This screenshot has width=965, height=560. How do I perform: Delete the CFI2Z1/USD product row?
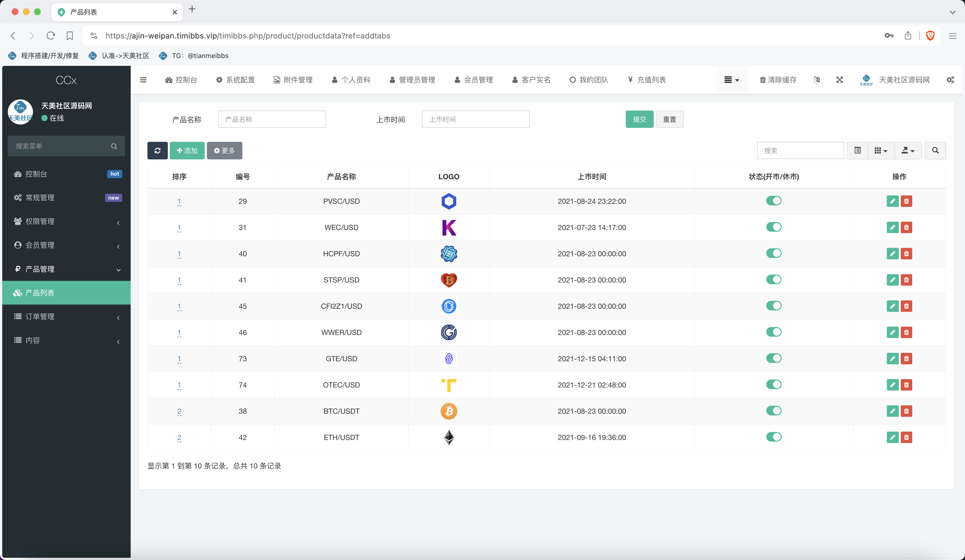coord(906,306)
